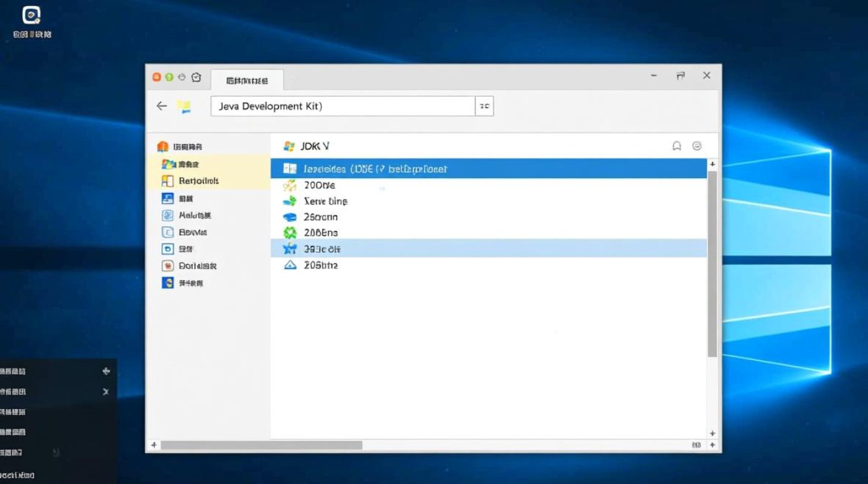The image size is (868, 484).
Task: Open desktop shortcut icon in top-left corner
Action: [x=31, y=15]
